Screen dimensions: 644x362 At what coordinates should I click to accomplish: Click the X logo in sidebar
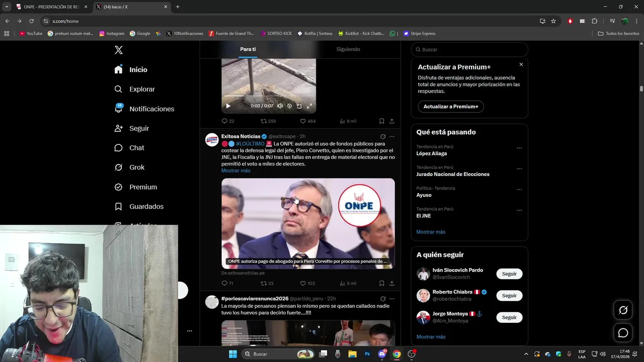click(x=118, y=50)
